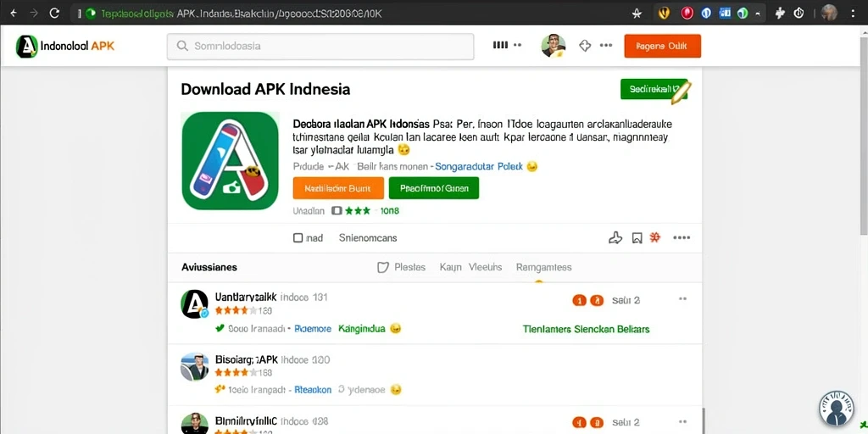Screen dimensions: 868x434
Task: Select the Ramgamtess tab
Action: [543, 267]
